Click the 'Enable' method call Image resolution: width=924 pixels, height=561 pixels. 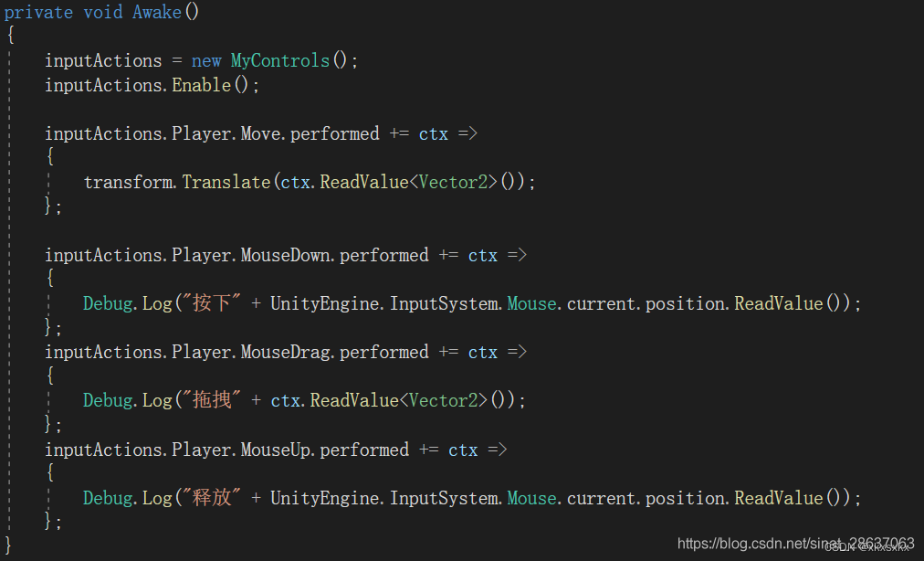coord(202,86)
